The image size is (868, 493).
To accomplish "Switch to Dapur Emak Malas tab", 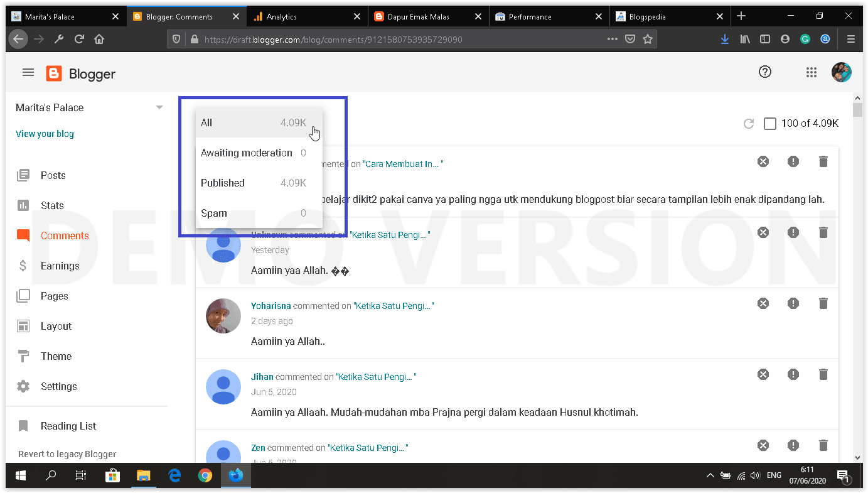I will click(x=429, y=16).
